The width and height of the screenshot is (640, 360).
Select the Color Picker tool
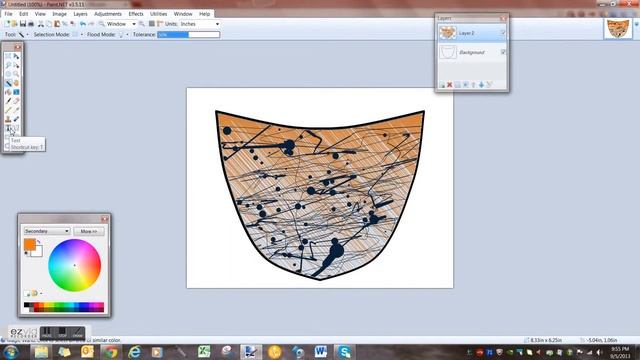(x=16, y=110)
